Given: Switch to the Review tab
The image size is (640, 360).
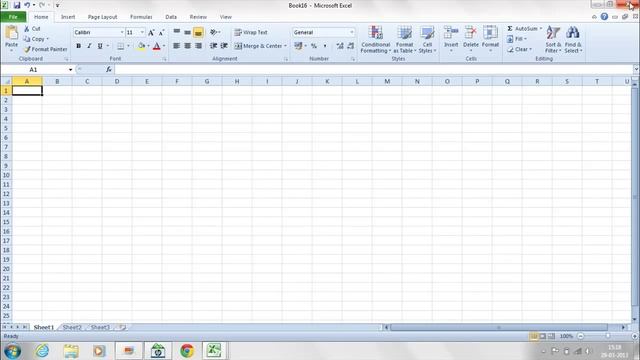Looking at the screenshot, I should click(x=198, y=17).
